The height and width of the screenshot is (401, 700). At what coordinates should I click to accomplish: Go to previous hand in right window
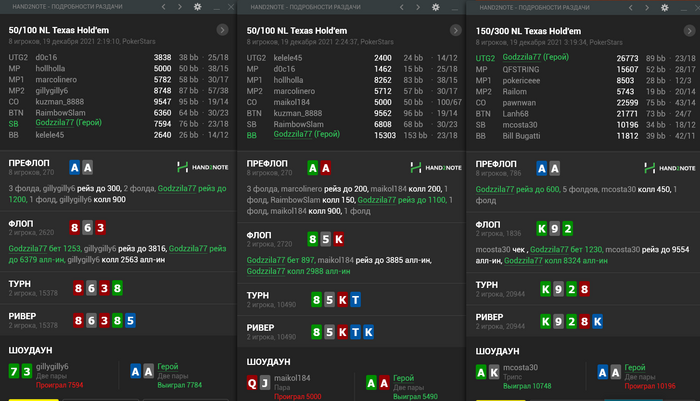(631, 8)
